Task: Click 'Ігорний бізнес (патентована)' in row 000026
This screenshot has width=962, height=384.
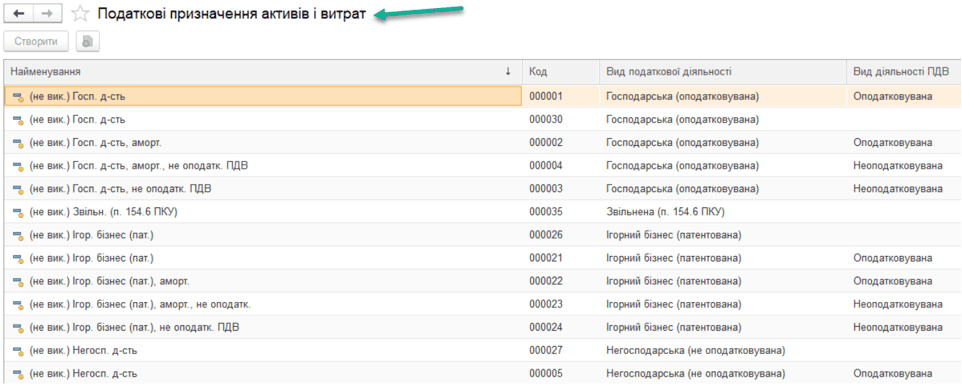Action: [674, 236]
